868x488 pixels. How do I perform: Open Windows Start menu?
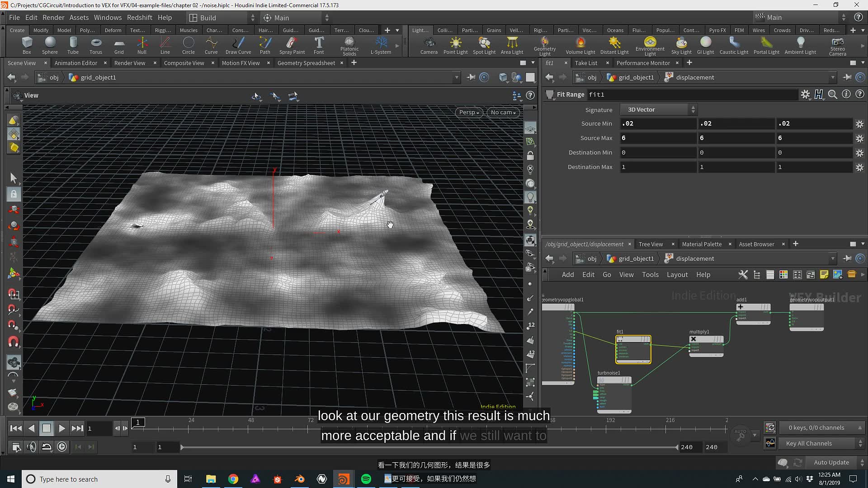click(x=11, y=479)
